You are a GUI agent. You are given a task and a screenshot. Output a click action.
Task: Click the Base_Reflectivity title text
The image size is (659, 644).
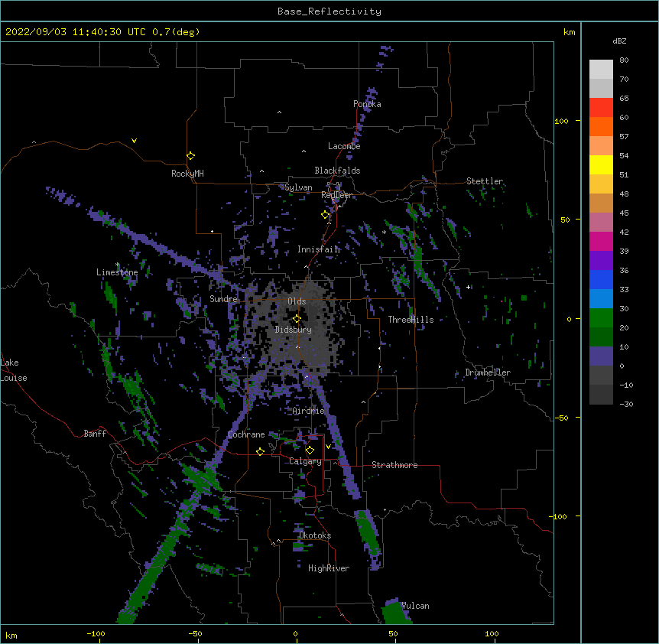pyautogui.click(x=329, y=11)
